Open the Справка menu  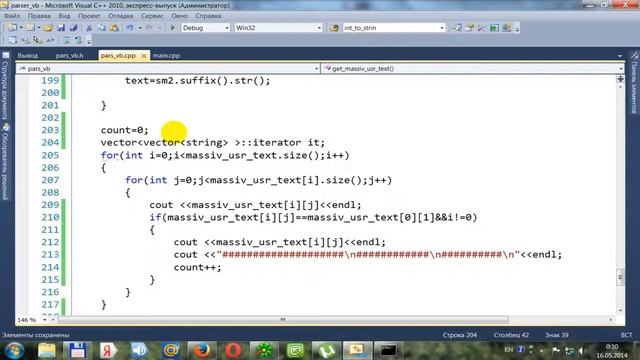[208, 16]
